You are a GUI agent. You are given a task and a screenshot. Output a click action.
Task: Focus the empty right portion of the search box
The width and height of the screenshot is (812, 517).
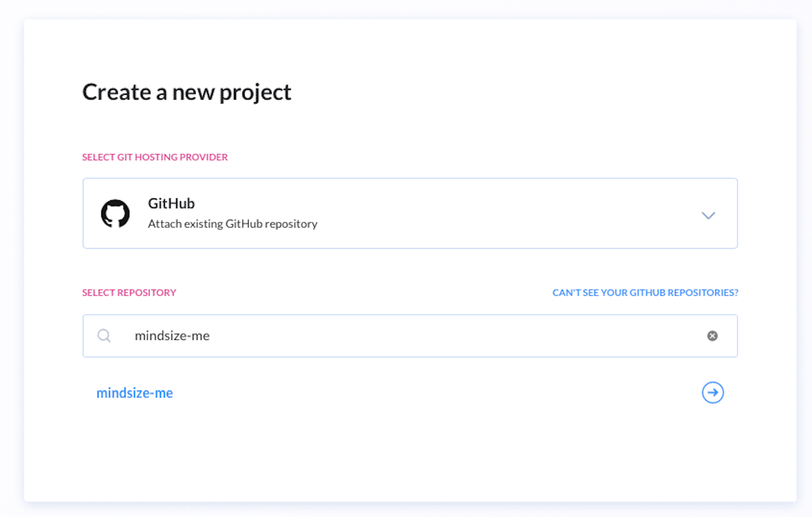[x=456, y=336]
